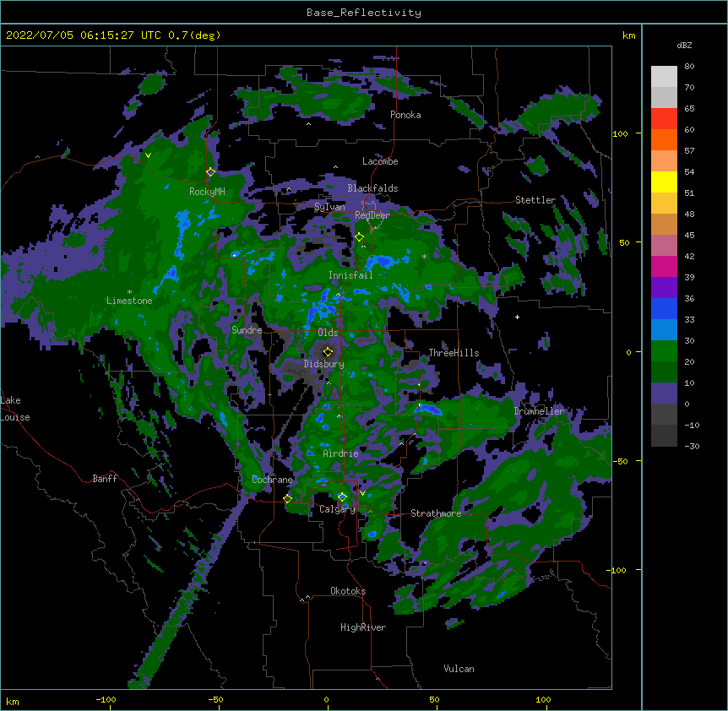Click the yellow diamond marker below Cochrane
Screen dimensions: 728x711
pos(287,498)
